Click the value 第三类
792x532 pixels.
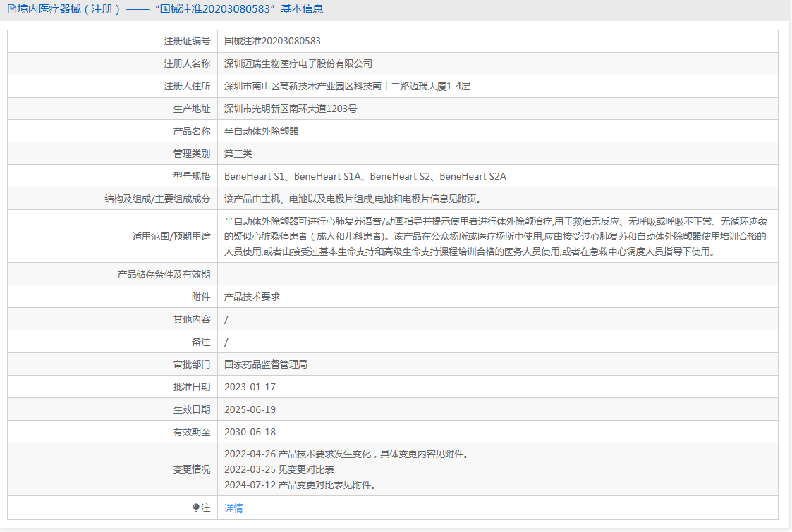point(238,154)
